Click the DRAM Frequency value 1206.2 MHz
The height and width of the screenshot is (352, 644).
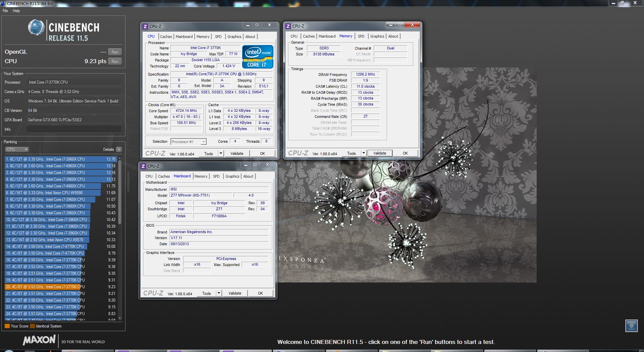(x=365, y=75)
